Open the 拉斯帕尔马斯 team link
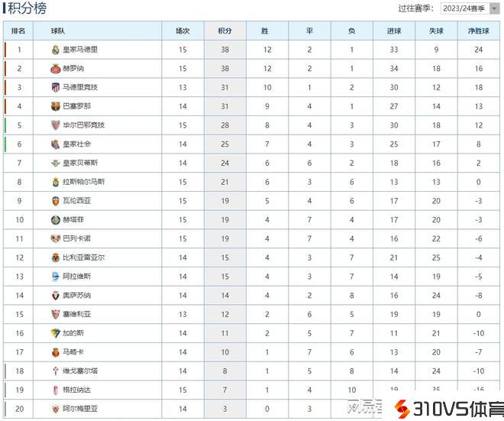Screen dimensions: 504x421 (84, 182)
